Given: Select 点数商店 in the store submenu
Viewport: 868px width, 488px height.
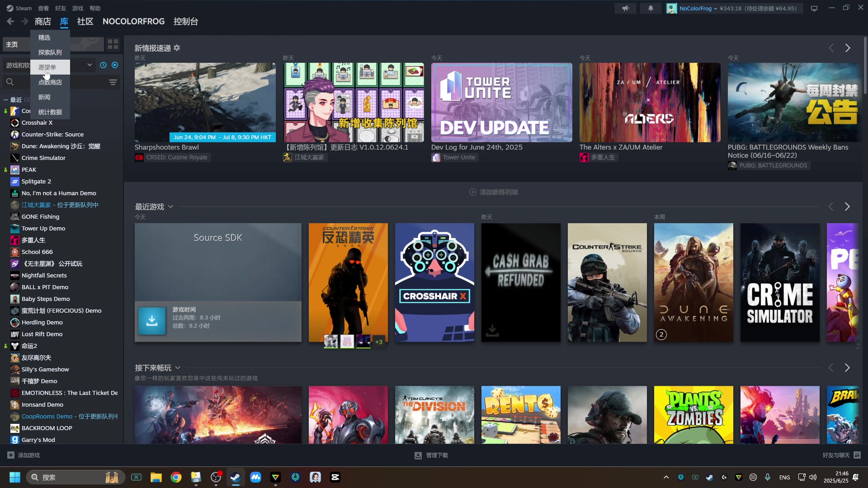Looking at the screenshot, I should click(x=50, y=82).
